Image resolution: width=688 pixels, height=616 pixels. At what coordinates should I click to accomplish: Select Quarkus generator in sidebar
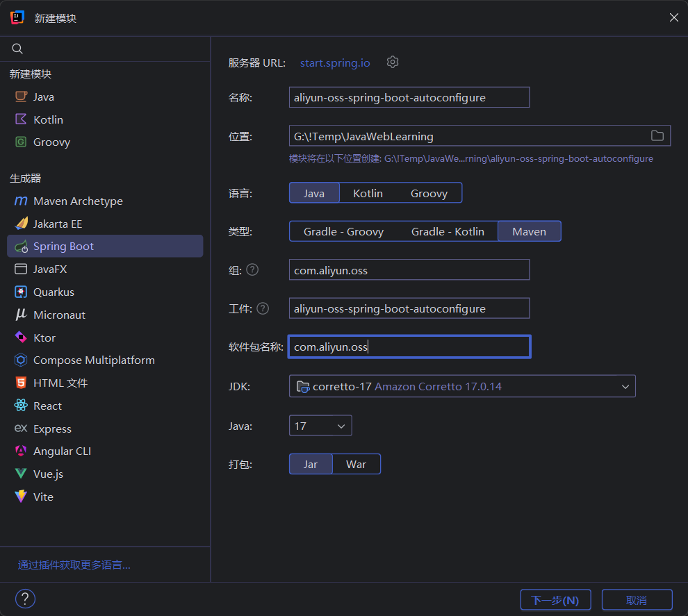tap(54, 292)
